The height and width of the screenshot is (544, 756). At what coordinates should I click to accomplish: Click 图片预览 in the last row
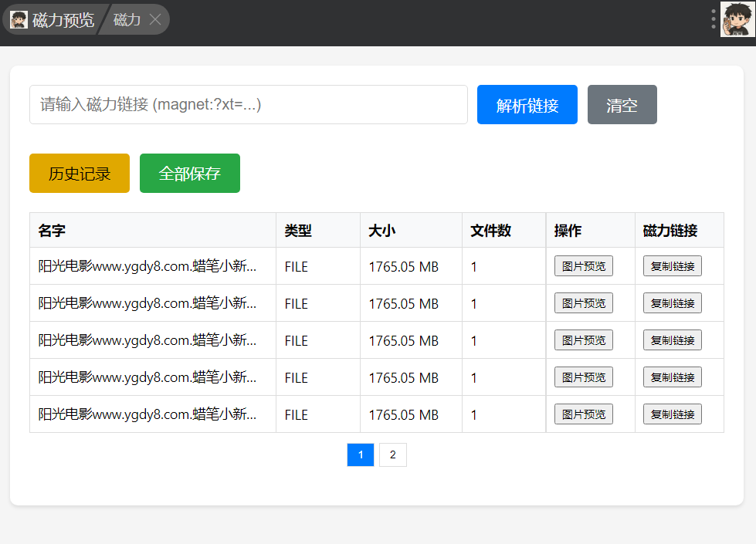[583, 414]
